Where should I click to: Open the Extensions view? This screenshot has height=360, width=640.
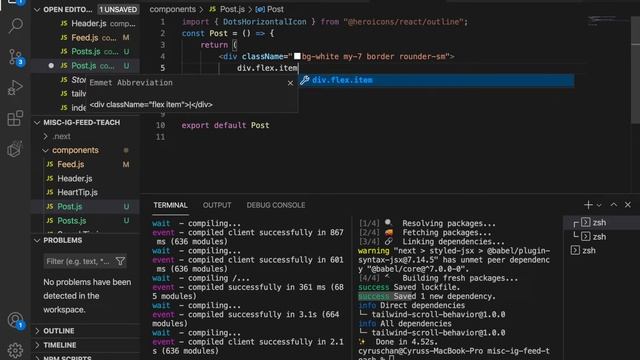pos(15,118)
